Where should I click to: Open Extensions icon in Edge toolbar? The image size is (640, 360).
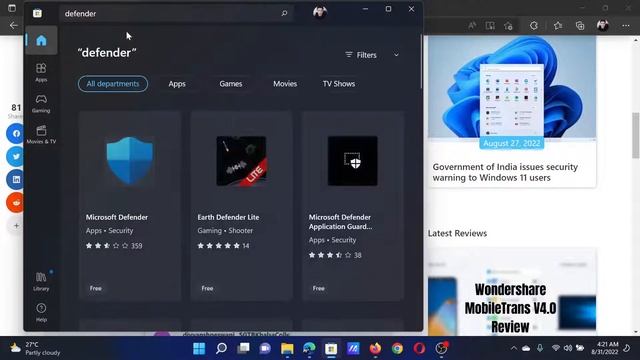click(x=534, y=26)
